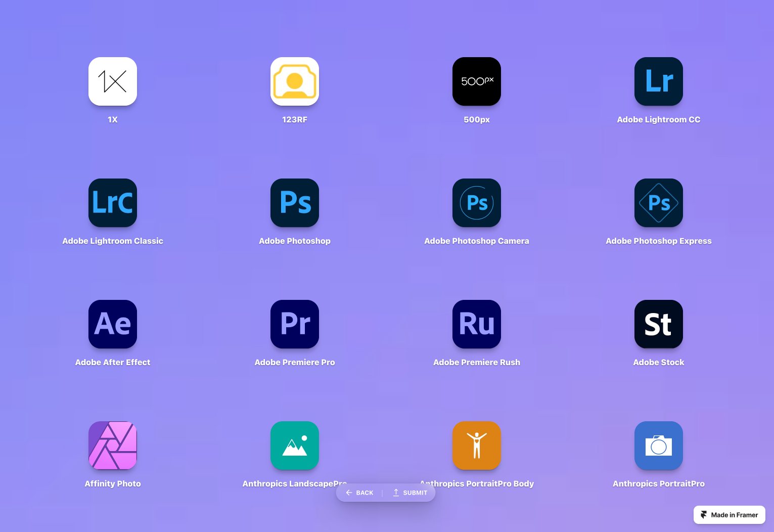This screenshot has height=532, width=774.
Task: Click the Back button
Action: pyautogui.click(x=359, y=493)
